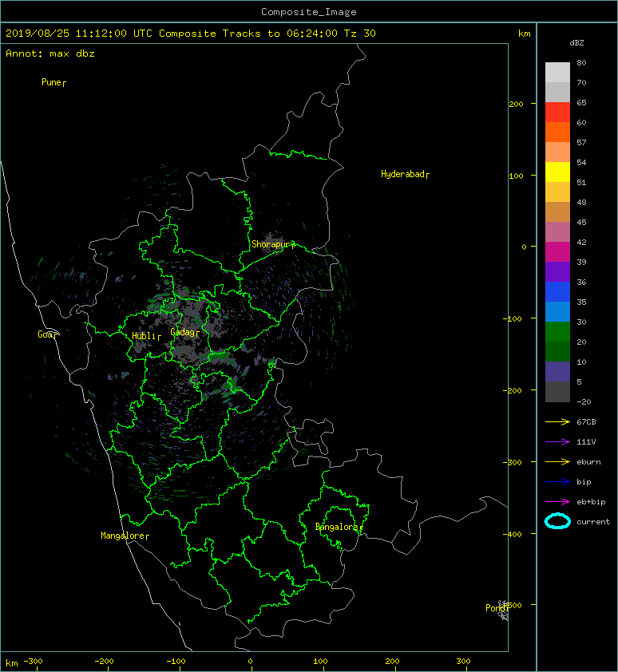Choose the blue 35-36 dBZ swatch
618x672 pixels.
(x=557, y=292)
